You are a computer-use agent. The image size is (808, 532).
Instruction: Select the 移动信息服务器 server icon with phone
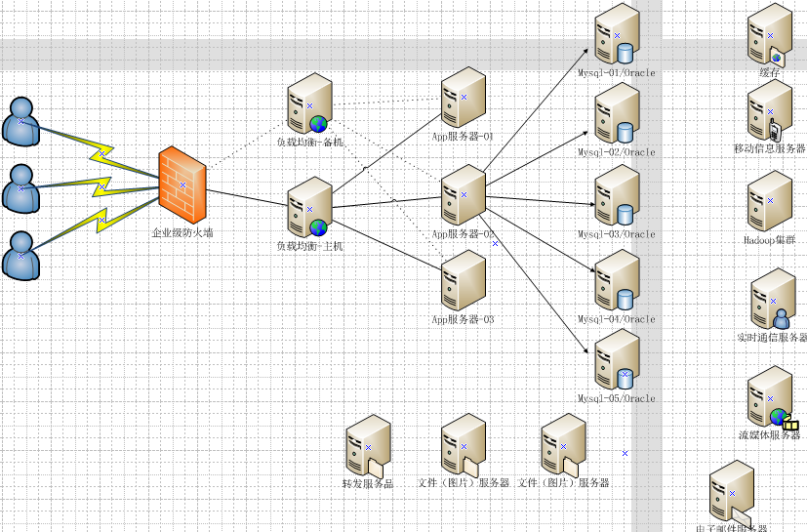click(770, 111)
